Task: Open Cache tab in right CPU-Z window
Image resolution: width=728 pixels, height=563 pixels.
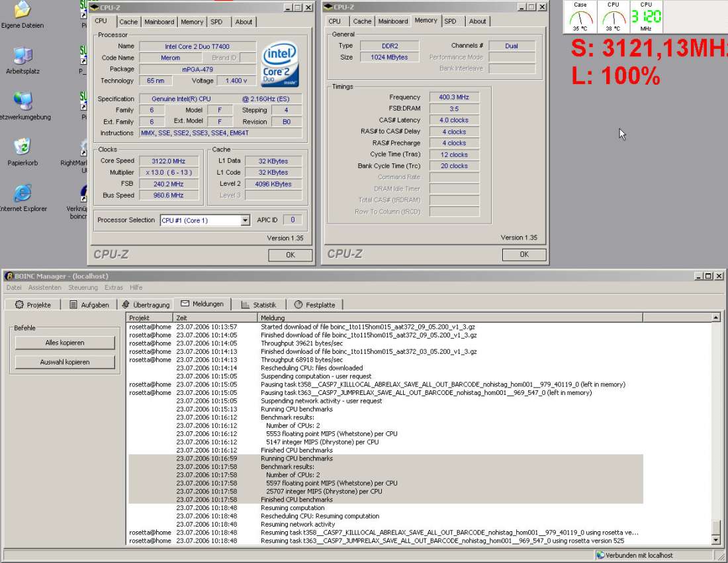Action: point(362,21)
